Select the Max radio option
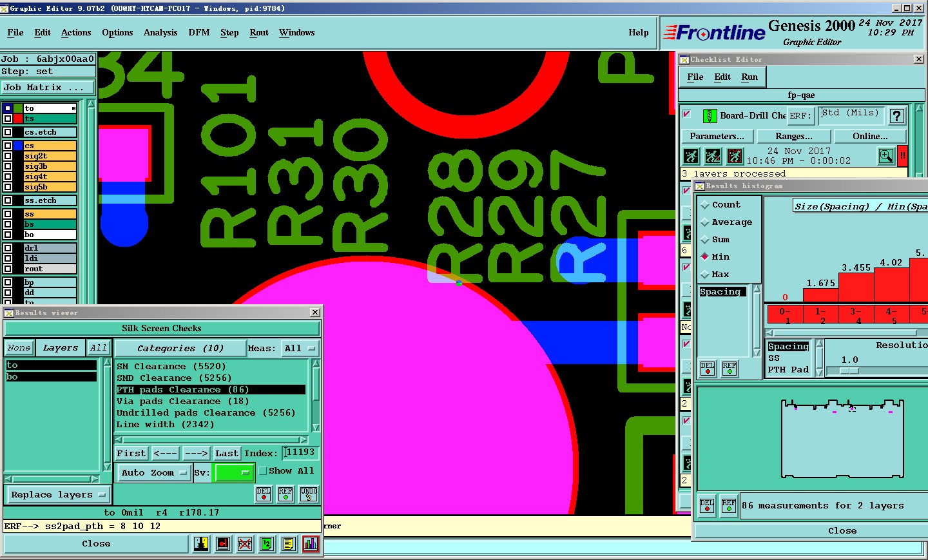Image resolution: width=928 pixels, height=560 pixels. tap(704, 275)
